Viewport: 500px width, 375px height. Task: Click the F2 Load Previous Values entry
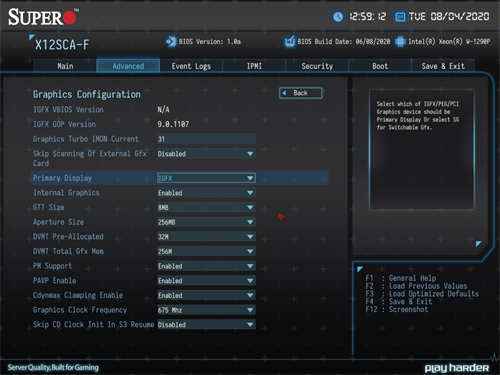tap(417, 286)
